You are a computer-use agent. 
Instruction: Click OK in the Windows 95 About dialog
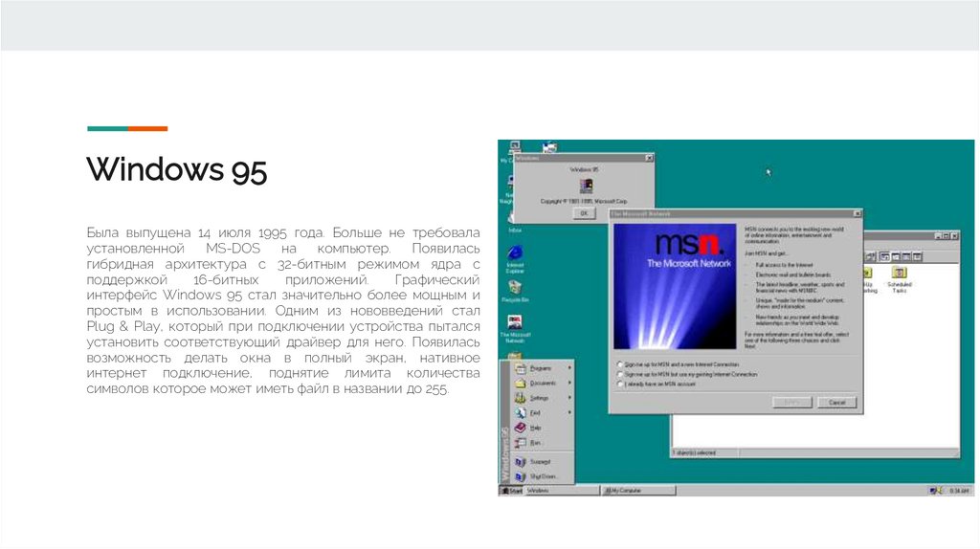click(584, 213)
